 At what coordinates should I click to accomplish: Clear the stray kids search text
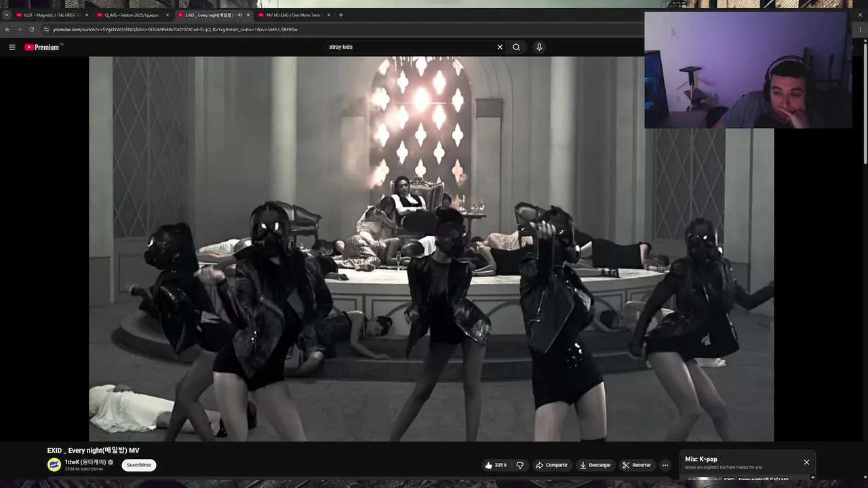(500, 47)
